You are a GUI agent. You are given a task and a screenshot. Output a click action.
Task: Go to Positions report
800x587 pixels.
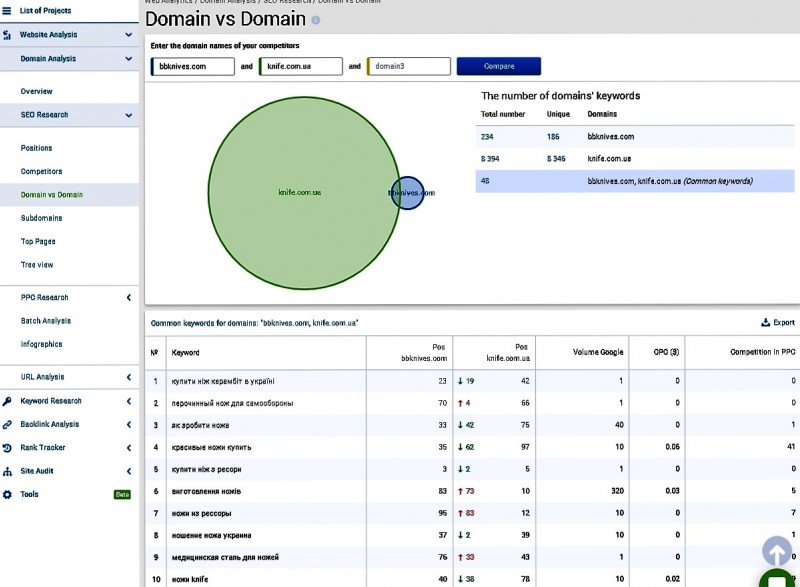point(36,148)
